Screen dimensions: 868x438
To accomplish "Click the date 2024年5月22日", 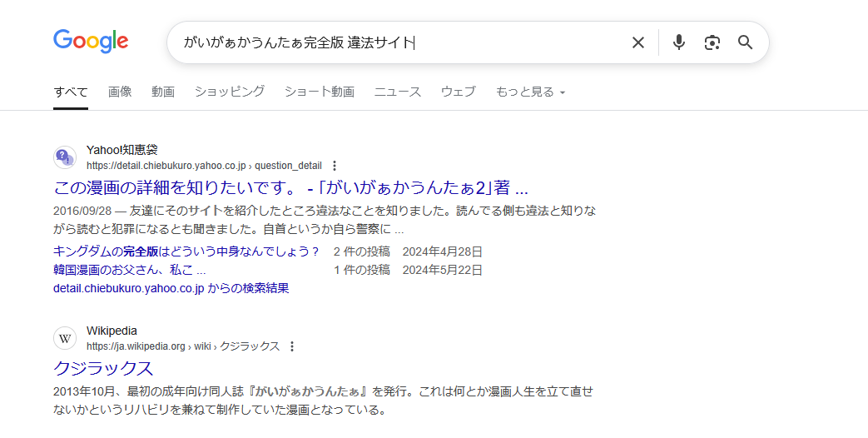I will (x=442, y=271).
